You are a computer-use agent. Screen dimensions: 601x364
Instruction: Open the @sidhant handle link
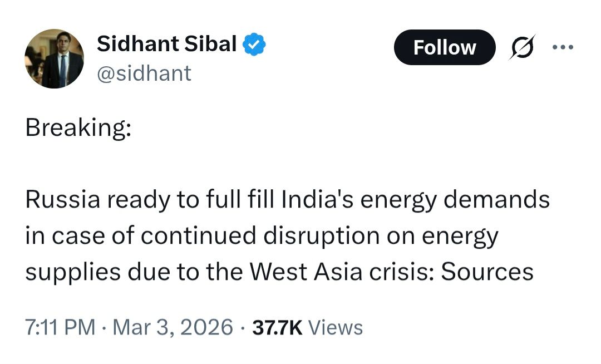pyautogui.click(x=144, y=73)
